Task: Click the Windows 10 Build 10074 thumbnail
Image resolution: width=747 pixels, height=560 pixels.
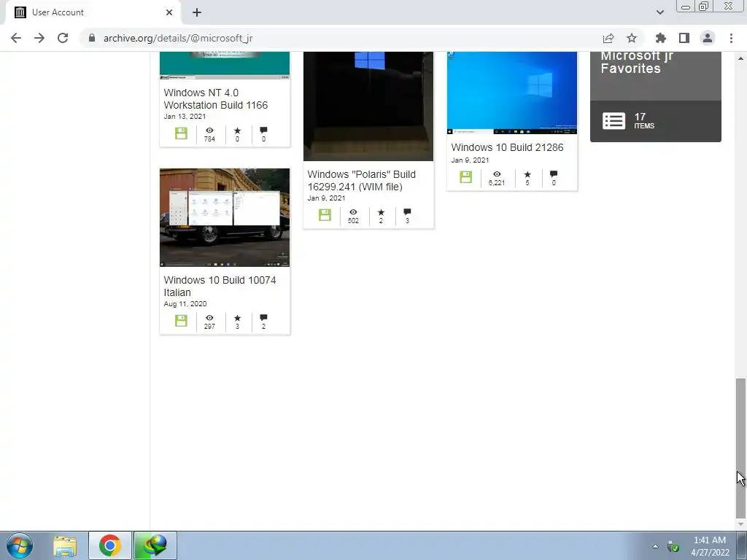Action: (x=225, y=217)
